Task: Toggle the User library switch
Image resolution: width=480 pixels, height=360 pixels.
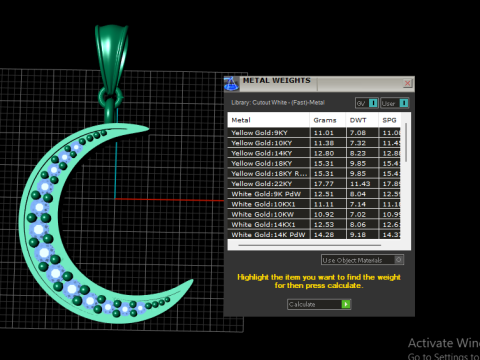Action: click(x=404, y=103)
